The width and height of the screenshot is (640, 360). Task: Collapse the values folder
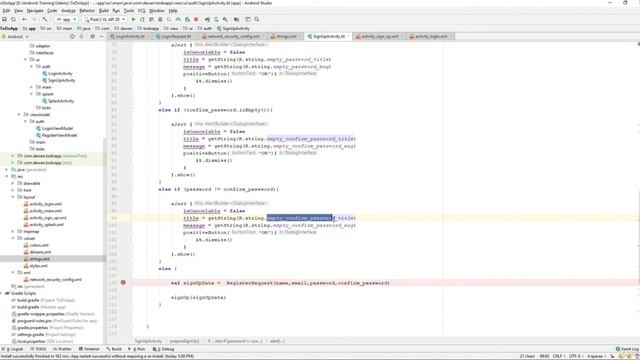pos(13,238)
